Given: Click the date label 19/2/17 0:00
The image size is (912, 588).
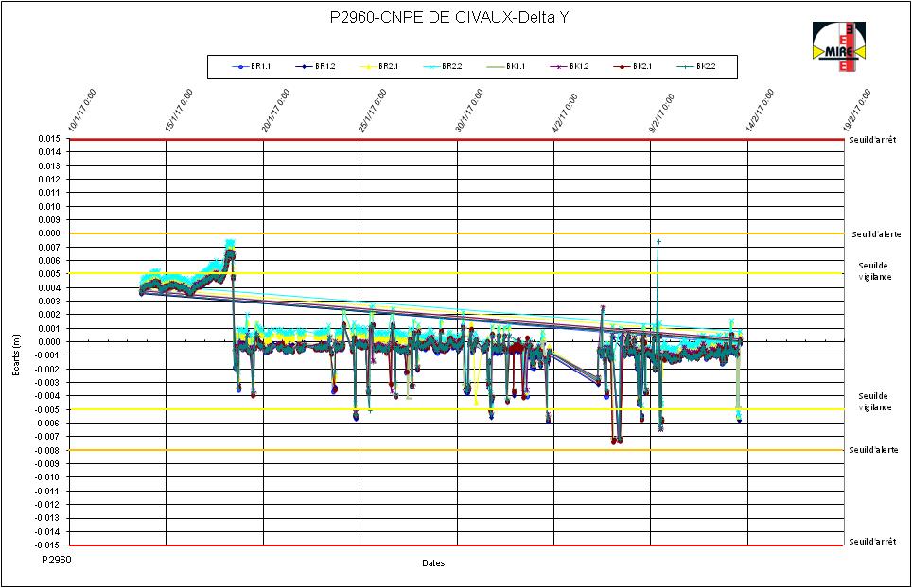Looking at the screenshot, I should pos(857,111).
